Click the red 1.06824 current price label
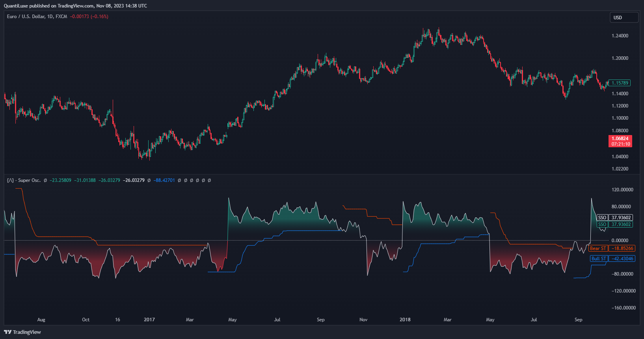The height and width of the screenshot is (339, 644). tap(620, 139)
